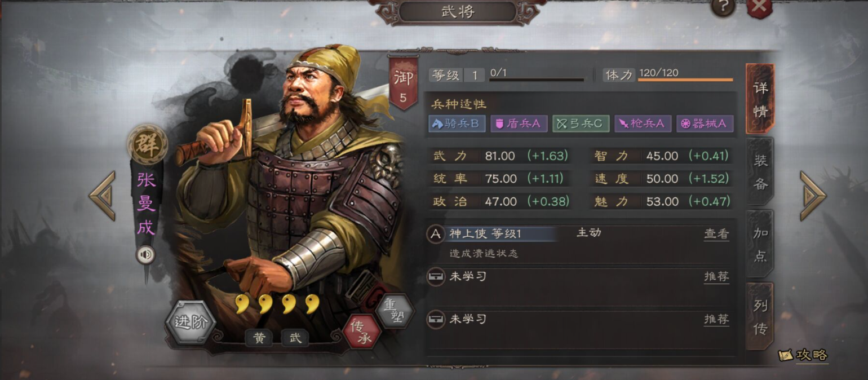Play the general's voice with speaker icon

pyautogui.click(x=145, y=255)
